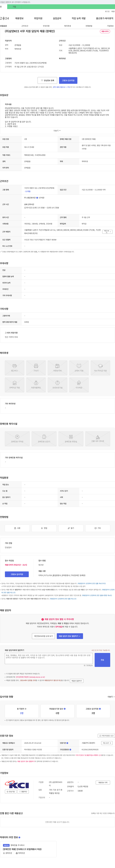Jump to the 전형방법 tab
115x868 pixels.
coord(89,26)
